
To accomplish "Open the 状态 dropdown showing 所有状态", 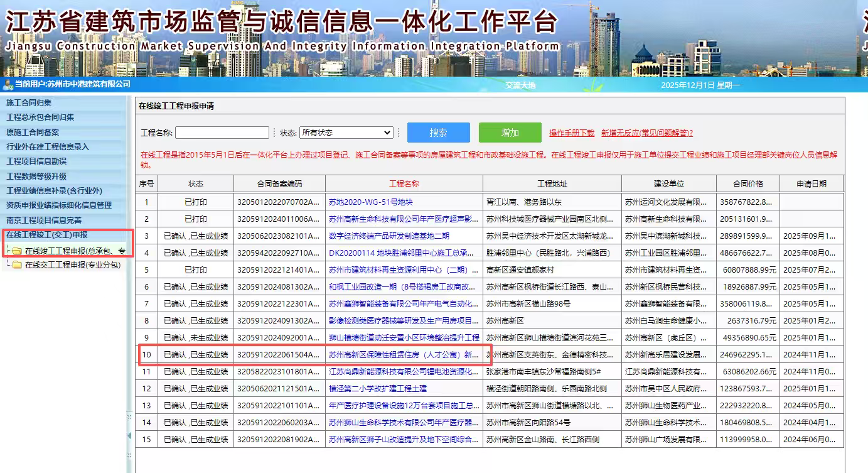I will point(346,133).
